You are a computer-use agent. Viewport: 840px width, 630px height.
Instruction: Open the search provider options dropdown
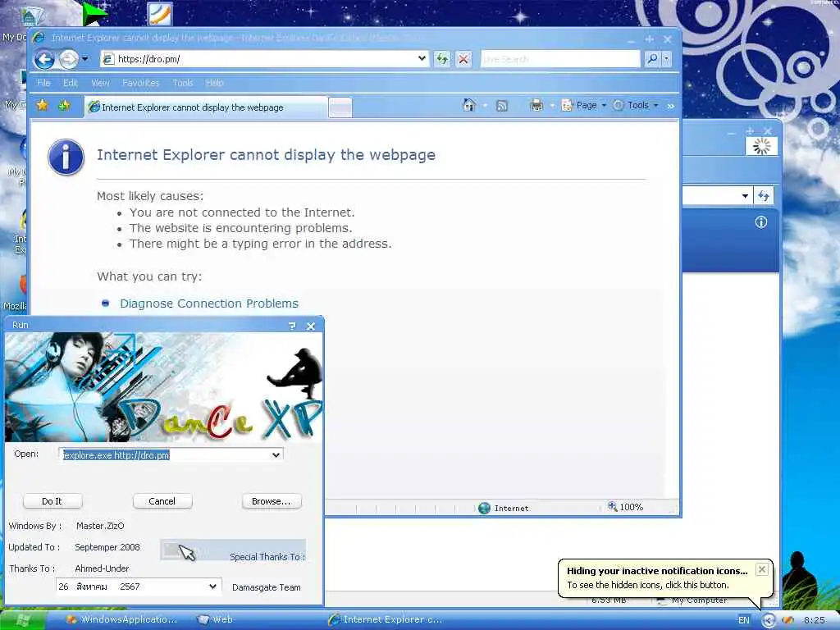(666, 59)
